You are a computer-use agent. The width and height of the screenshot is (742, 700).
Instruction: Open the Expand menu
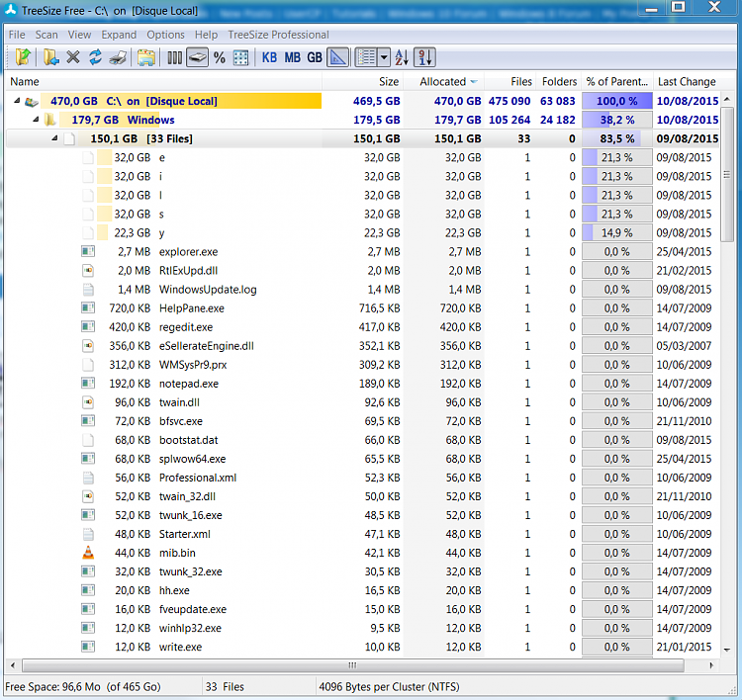pos(119,35)
